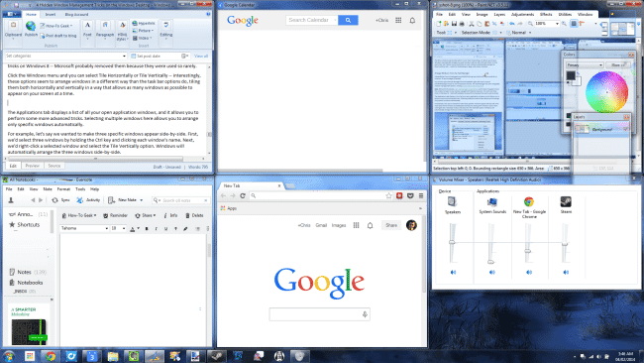The image size is (644, 363).
Task: Switch to Insert tab in Live Writer
Action: (x=51, y=14)
